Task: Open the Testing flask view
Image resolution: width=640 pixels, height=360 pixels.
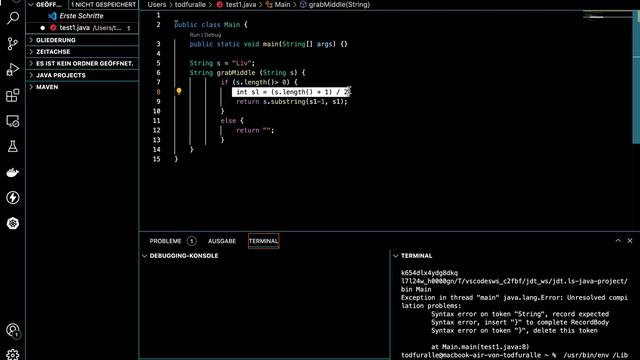Action: coord(13,147)
